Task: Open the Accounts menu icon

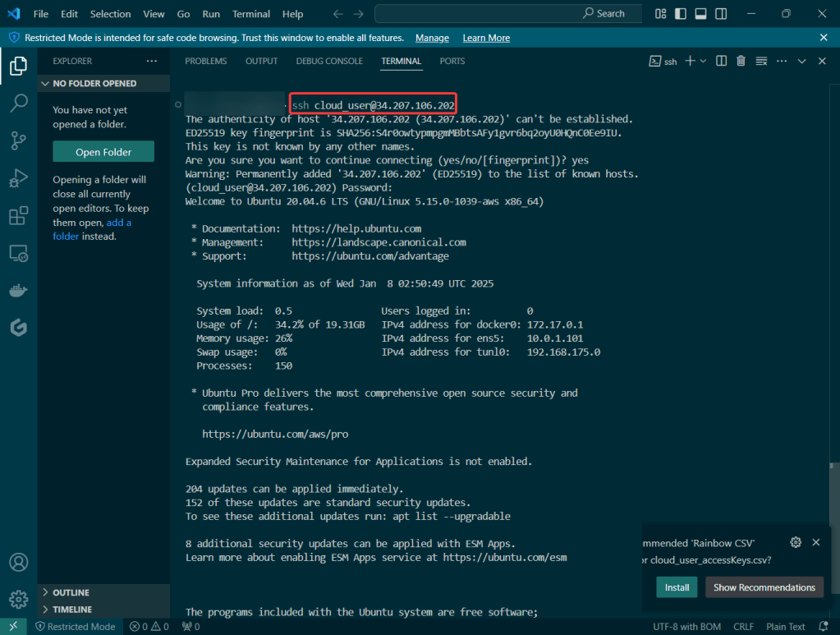Action: 18,563
